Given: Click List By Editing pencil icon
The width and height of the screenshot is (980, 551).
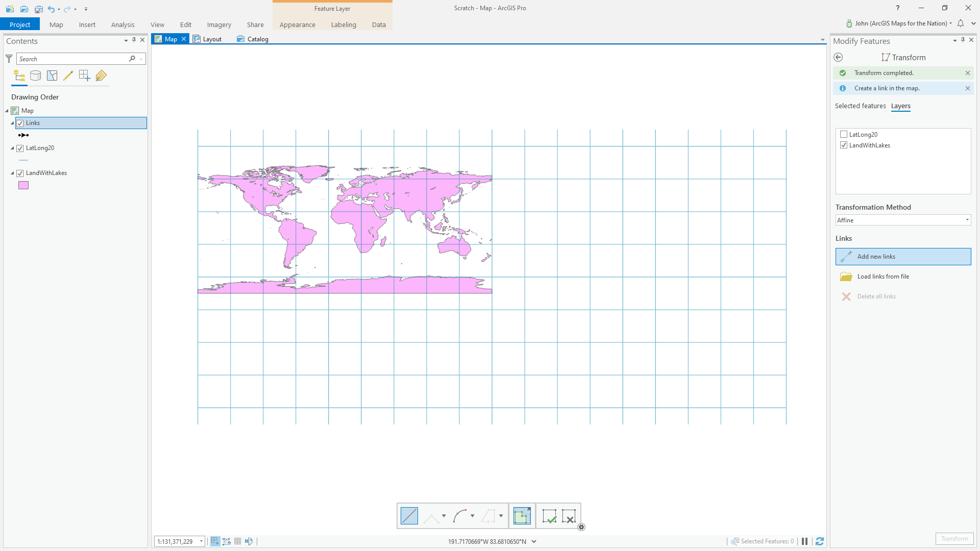Looking at the screenshot, I should (x=68, y=76).
